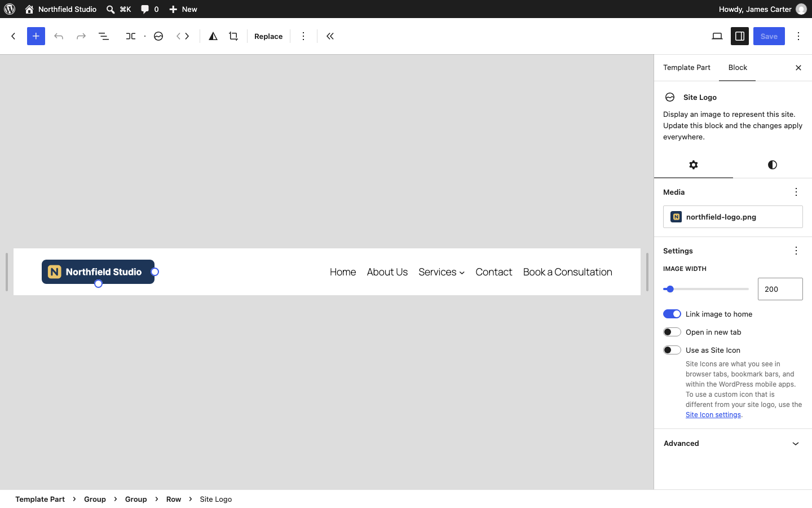Go back using the editor back arrow
Screen dimensions: 812x508
pyautogui.click(x=14, y=36)
